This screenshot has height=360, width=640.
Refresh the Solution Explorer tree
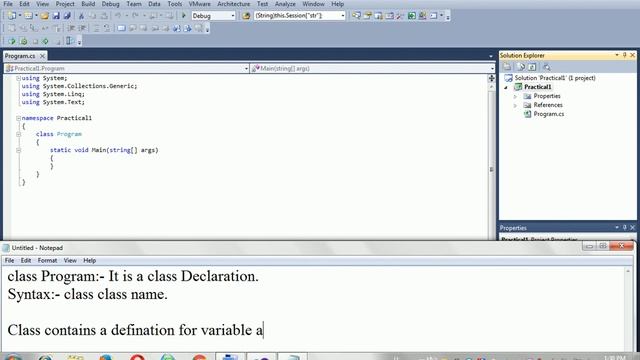coord(532,67)
